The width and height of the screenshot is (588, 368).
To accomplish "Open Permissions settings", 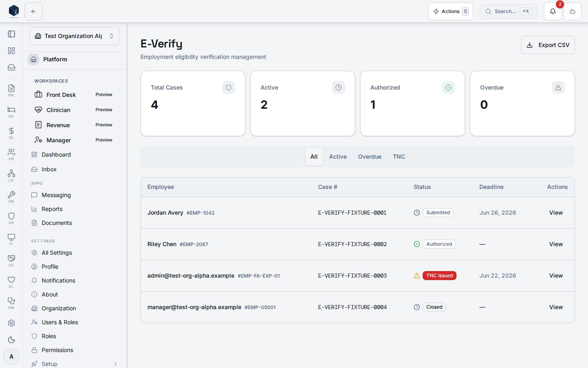I will tap(75, 350).
